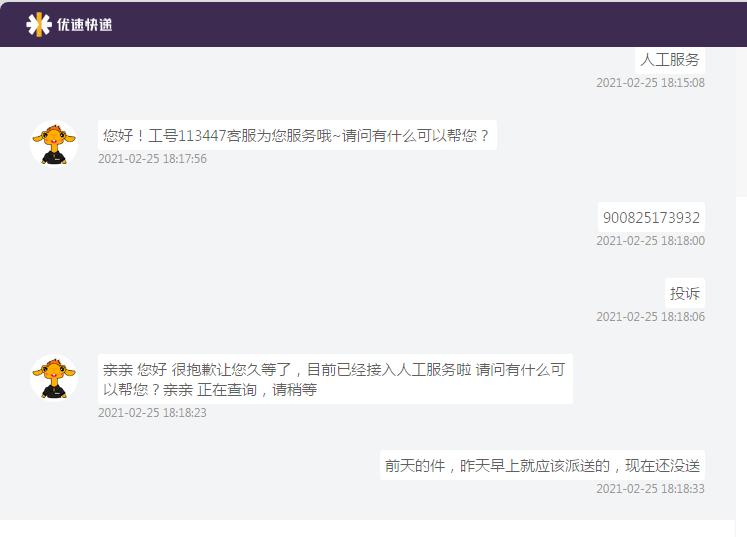
Task: Select the 很抱歉让您久等了 agent message
Action: pos(335,379)
